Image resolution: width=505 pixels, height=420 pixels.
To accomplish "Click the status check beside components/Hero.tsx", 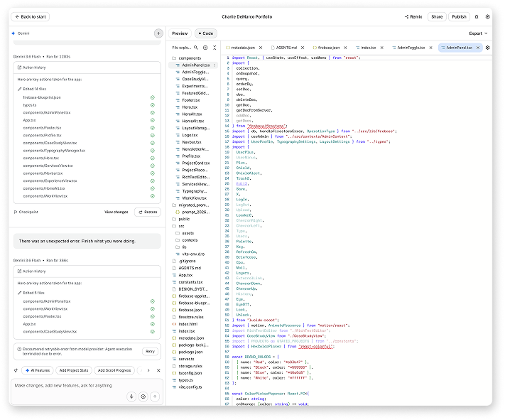I will [153, 158].
